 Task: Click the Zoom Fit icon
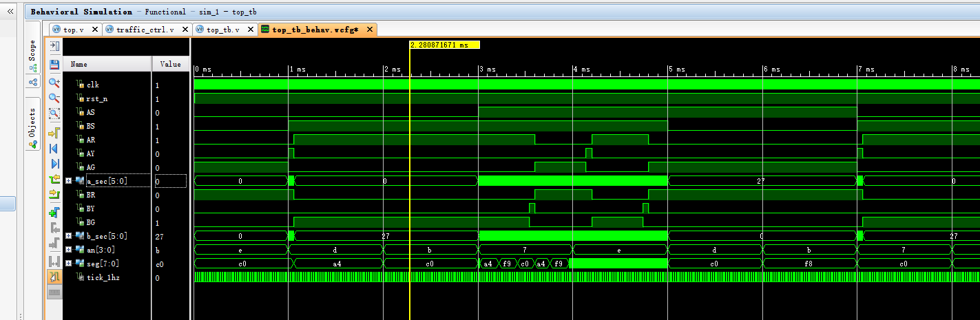click(54, 114)
